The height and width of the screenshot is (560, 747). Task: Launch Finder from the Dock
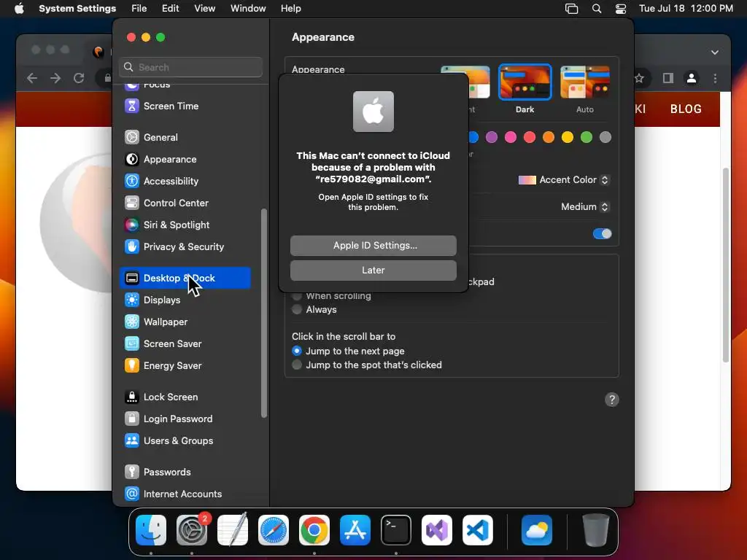[x=151, y=530]
